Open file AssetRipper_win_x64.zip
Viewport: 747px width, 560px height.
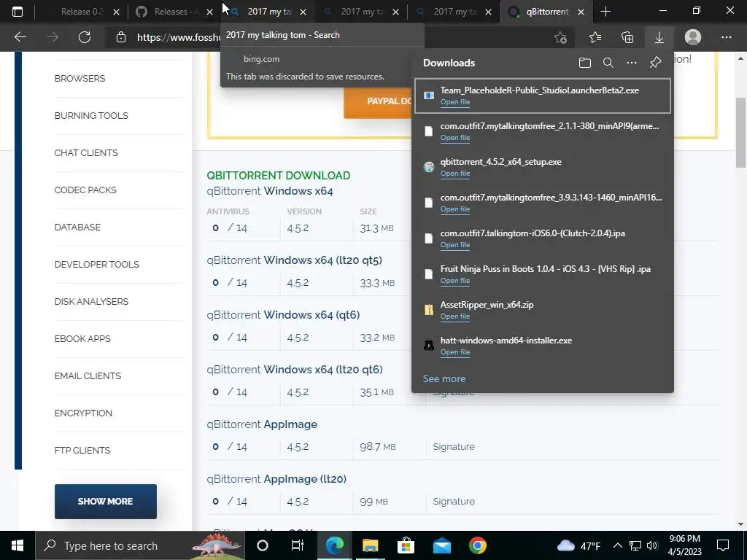(x=455, y=316)
